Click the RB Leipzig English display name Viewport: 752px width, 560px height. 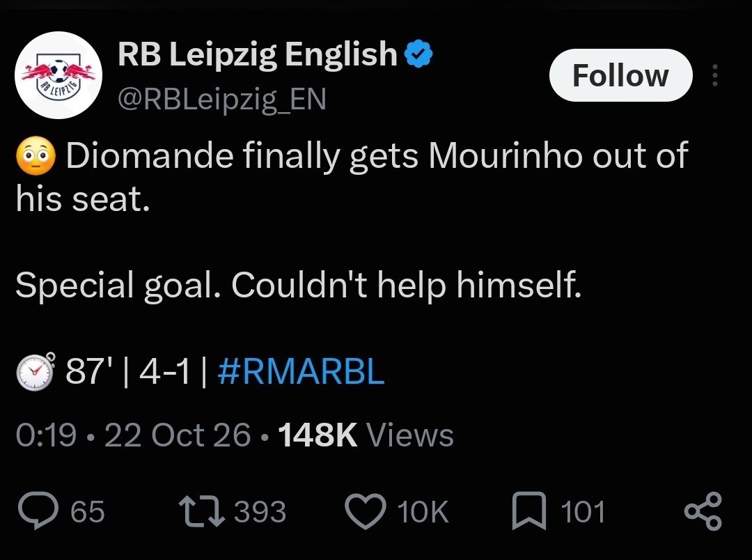pyautogui.click(x=258, y=53)
